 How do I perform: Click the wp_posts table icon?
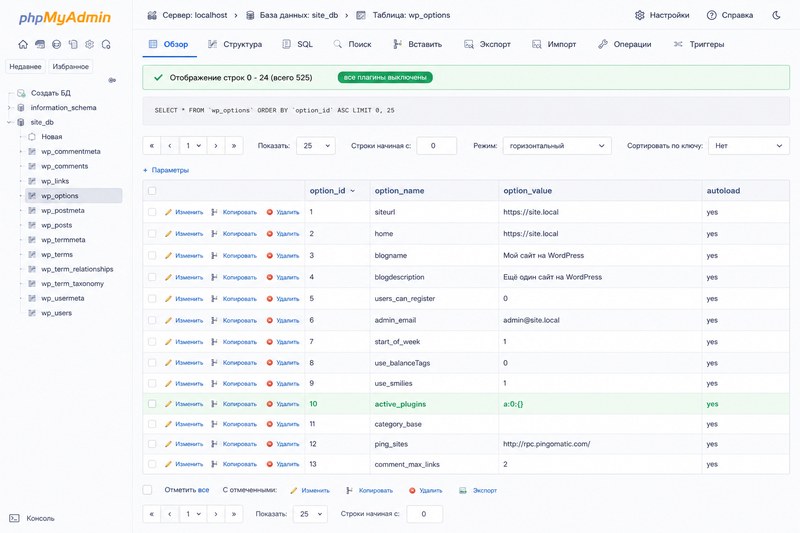[32, 225]
